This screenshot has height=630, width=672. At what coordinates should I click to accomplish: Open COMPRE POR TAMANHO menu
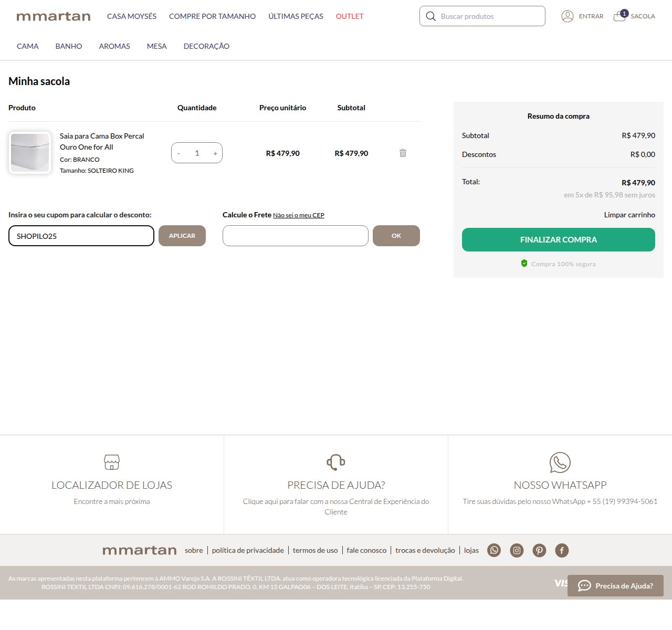point(212,16)
